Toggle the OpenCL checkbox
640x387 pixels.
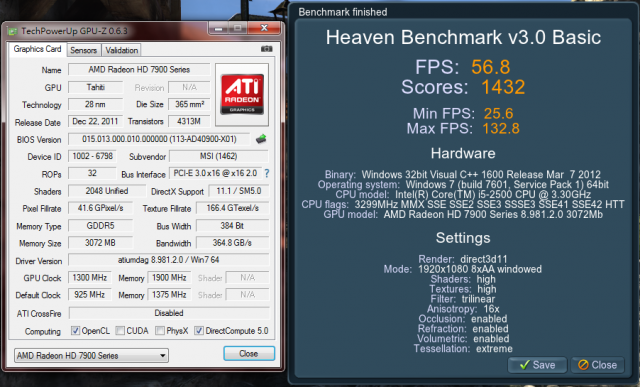click(x=76, y=331)
